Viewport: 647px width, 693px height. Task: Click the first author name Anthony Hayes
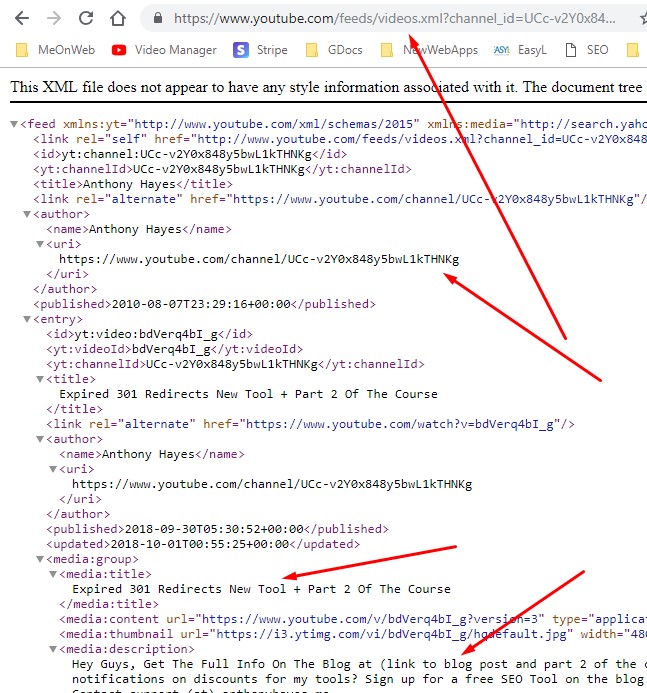135,229
